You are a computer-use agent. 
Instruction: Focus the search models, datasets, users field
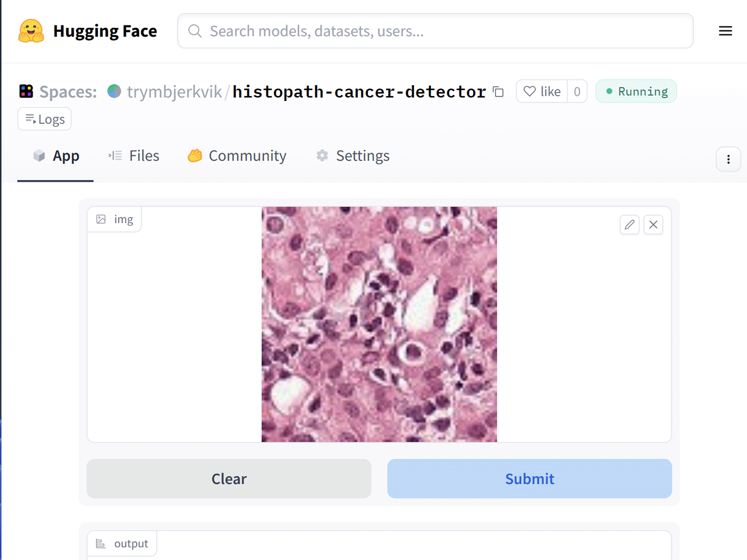point(439,31)
